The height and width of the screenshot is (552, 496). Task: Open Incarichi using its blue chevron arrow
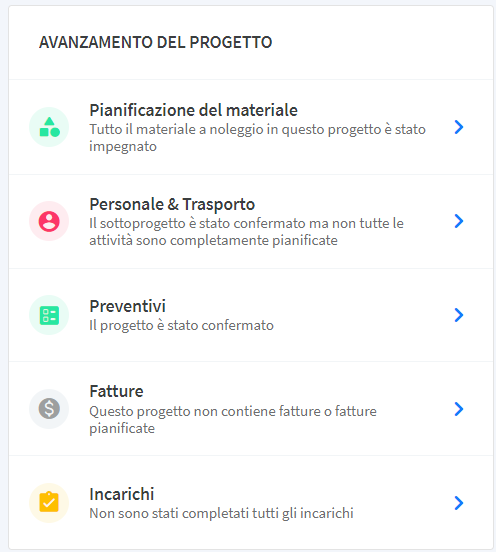459,503
